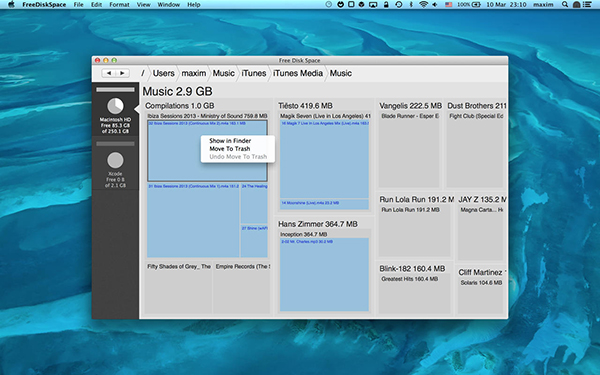Screen dimensions: 600x375
Task: Select the '14 Moonshine (Live)' file block
Action: [324, 204]
